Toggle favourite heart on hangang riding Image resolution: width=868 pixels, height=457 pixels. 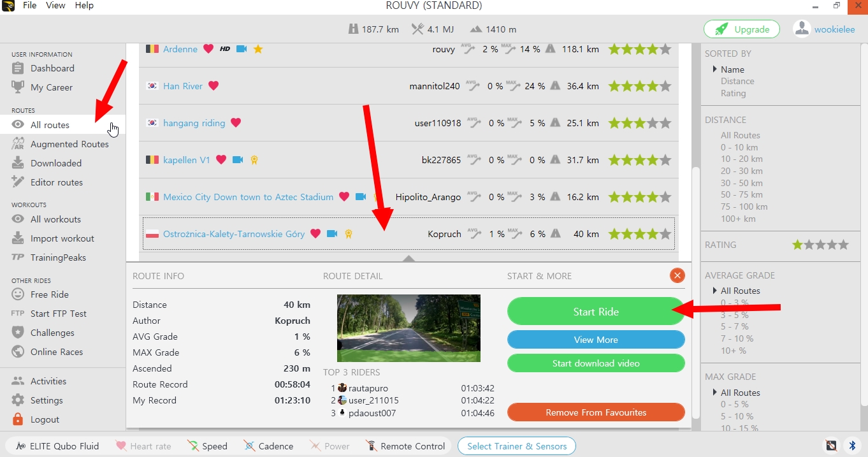click(236, 123)
